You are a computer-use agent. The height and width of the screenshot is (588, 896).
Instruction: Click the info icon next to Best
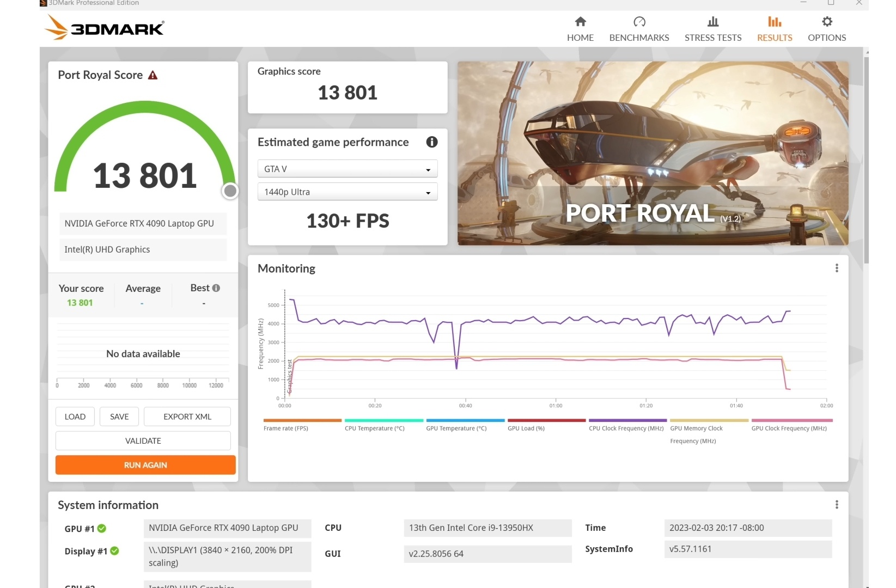pos(216,288)
